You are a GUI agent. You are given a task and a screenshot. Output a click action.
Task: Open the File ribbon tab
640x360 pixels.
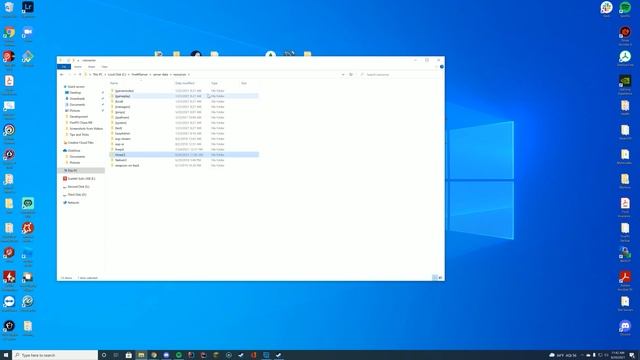point(64,67)
